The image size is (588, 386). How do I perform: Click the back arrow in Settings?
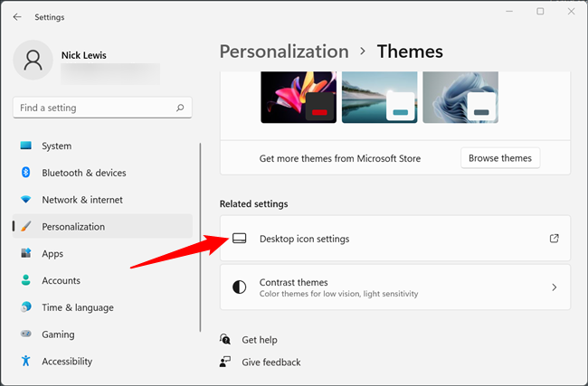click(17, 16)
